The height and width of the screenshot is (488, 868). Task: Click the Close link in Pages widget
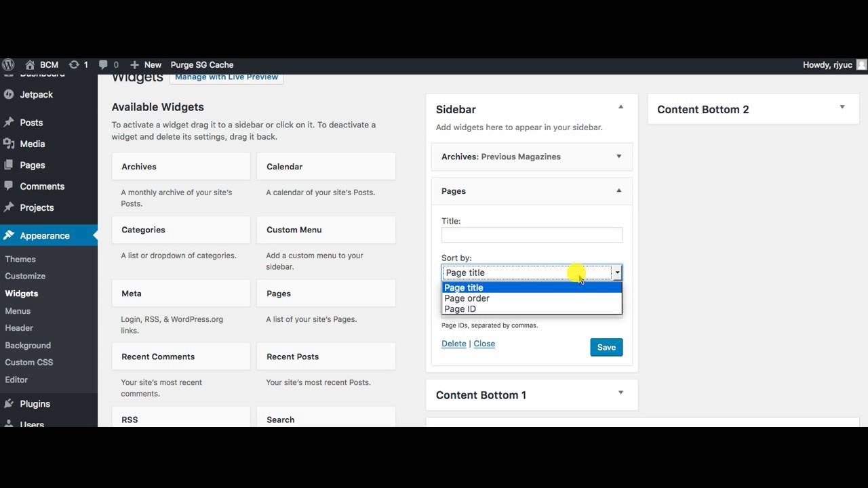pyautogui.click(x=484, y=344)
